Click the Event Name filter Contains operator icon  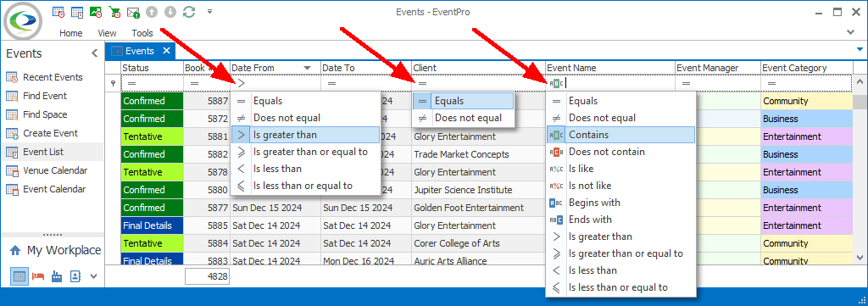556,84
